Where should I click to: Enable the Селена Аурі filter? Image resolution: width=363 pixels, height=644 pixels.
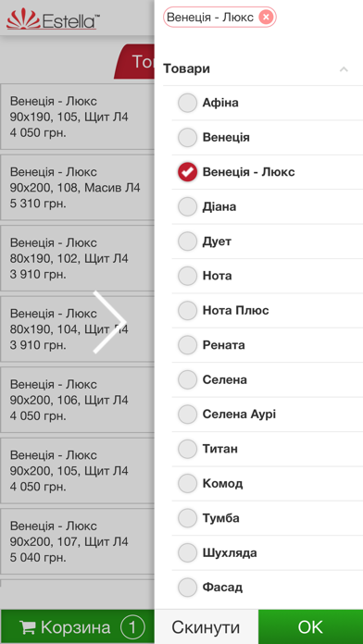[187, 414]
